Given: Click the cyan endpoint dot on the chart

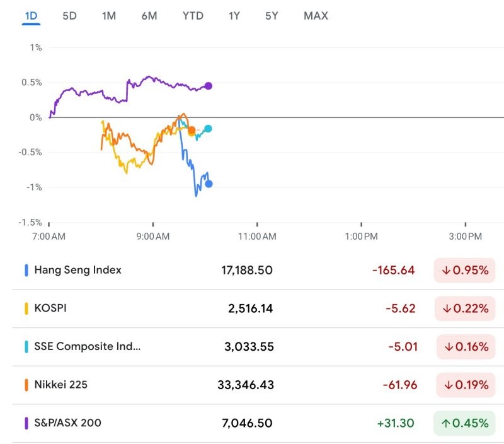Looking at the screenshot, I should coord(208,129).
